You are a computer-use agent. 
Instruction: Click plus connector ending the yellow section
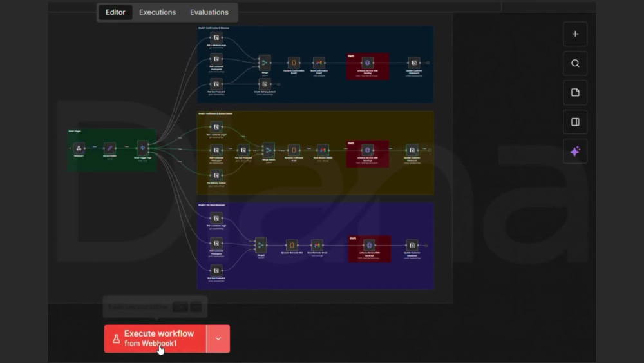(x=430, y=150)
